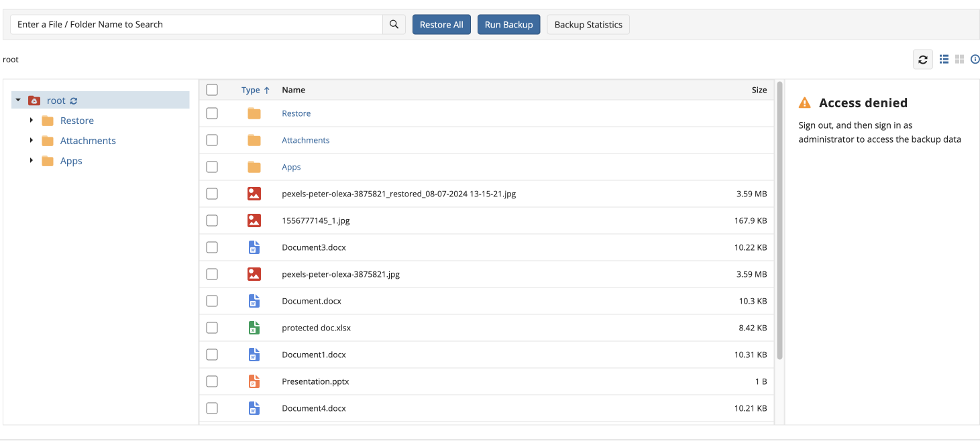Check the checkbox for protected doc.xlsx

(x=212, y=328)
